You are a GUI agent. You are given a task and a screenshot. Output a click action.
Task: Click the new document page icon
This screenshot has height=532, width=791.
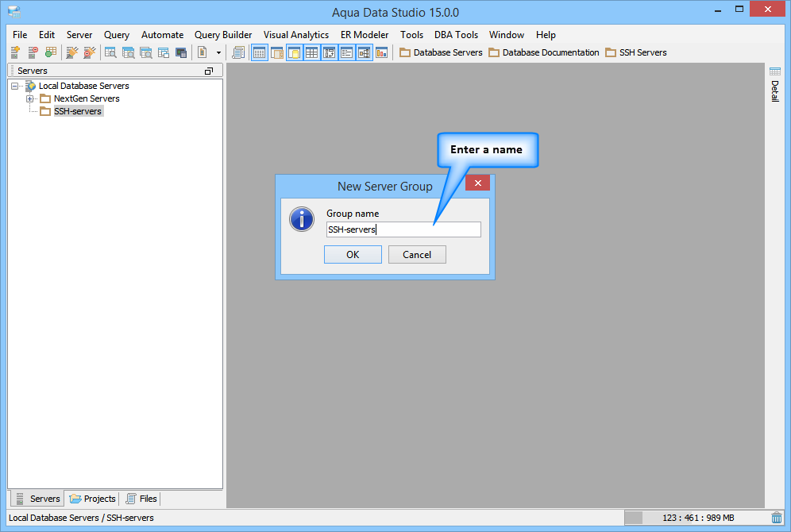(203, 52)
